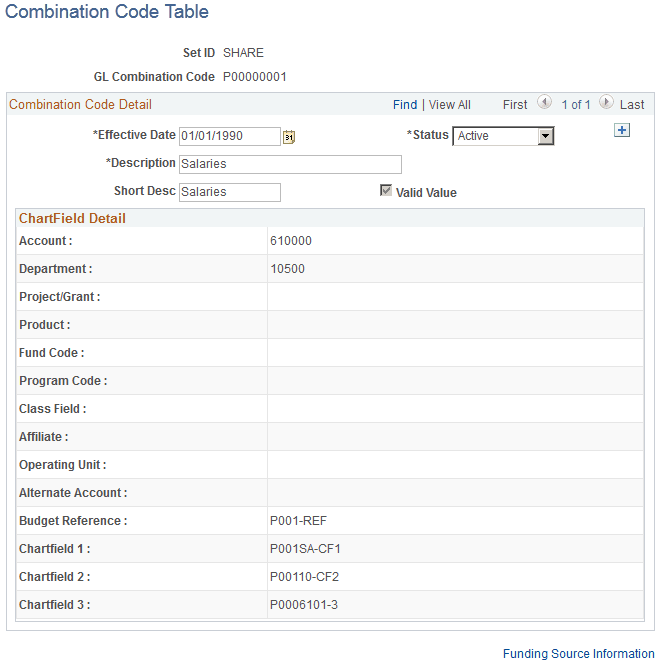The image size is (666, 671).
Task: Click the Short Desc input field
Action: click(x=230, y=192)
